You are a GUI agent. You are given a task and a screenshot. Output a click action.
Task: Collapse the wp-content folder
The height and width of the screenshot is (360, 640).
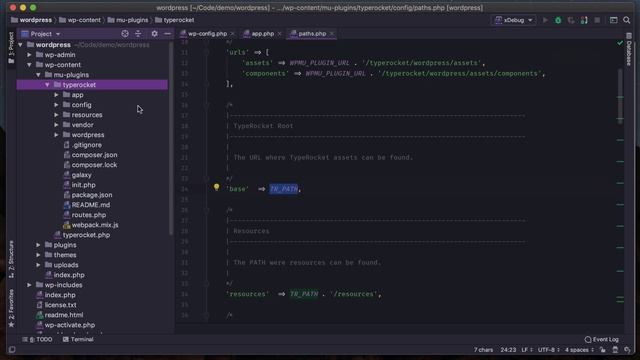29,65
